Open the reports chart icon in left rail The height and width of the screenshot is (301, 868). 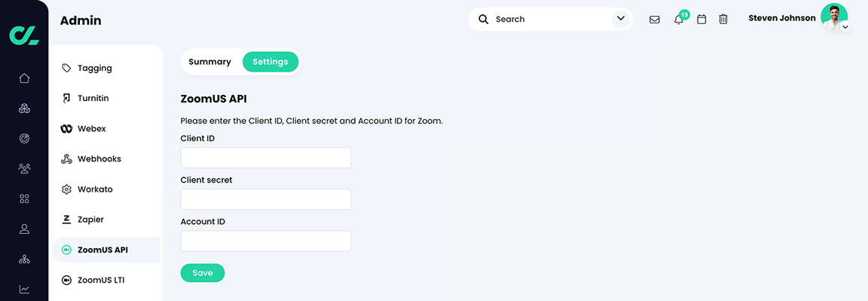pos(24,289)
